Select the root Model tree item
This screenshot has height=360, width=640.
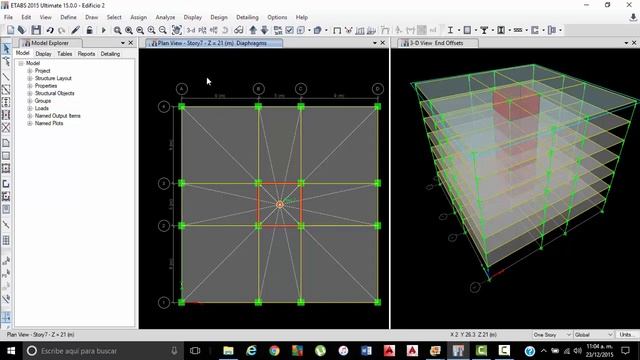[33, 63]
